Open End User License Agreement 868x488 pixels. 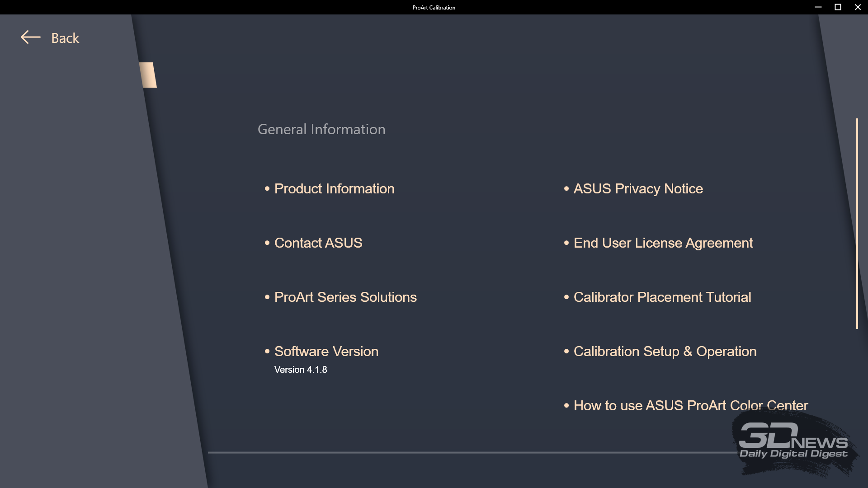coord(663,243)
